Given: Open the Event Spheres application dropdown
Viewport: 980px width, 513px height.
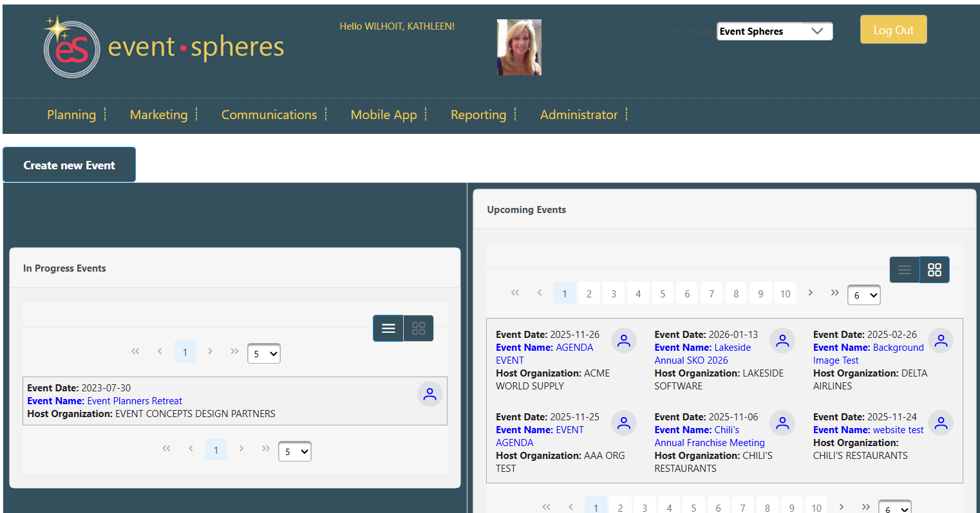Looking at the screenshot, I should [774, 30].
